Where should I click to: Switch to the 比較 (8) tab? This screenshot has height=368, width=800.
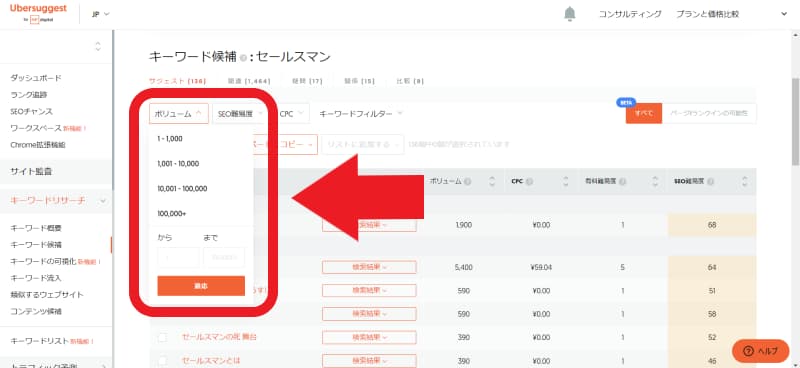410,81
